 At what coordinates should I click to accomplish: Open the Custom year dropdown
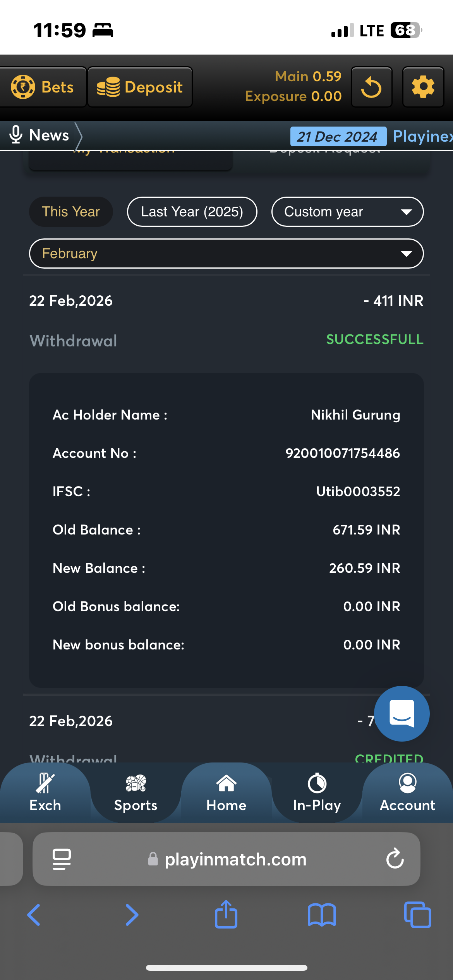[347, 212]
